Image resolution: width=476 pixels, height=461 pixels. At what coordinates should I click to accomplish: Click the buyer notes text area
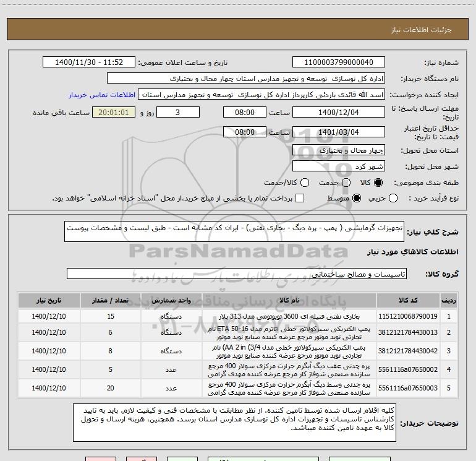(234, 423)
